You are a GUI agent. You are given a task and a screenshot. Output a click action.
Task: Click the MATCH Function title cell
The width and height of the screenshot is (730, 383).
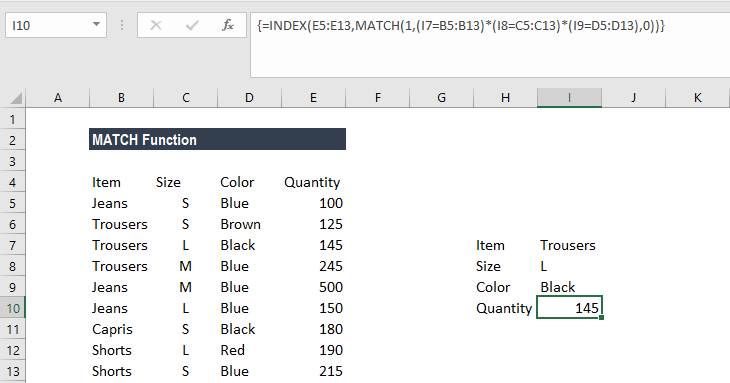point(217,140)
